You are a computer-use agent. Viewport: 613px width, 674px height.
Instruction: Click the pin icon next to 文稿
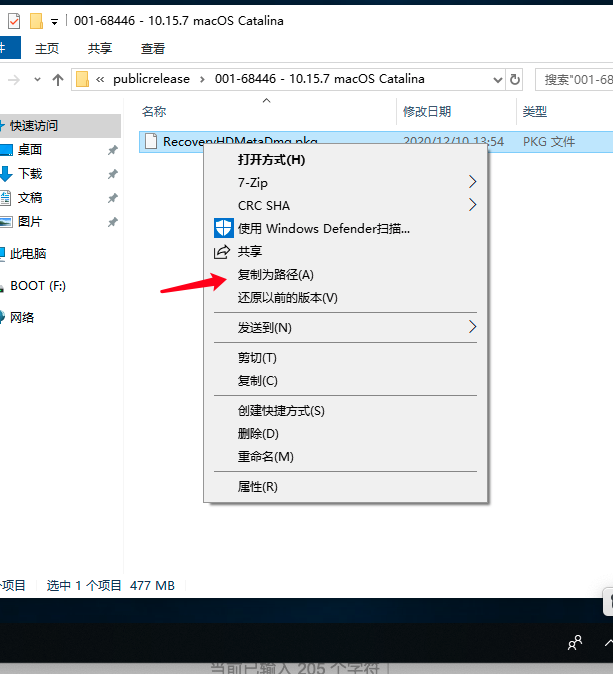click(113, 198)
